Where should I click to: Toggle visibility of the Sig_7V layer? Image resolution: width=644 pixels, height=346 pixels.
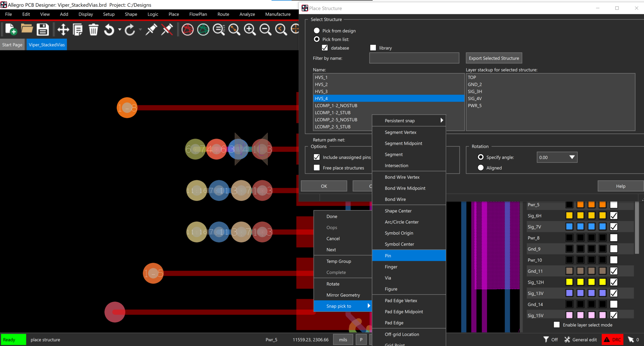coord(613,226)
